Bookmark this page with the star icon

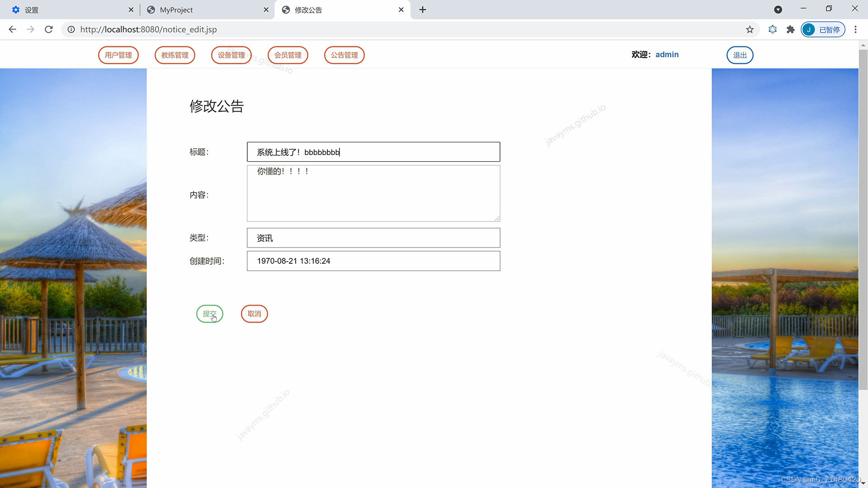[x=750, y=29]
